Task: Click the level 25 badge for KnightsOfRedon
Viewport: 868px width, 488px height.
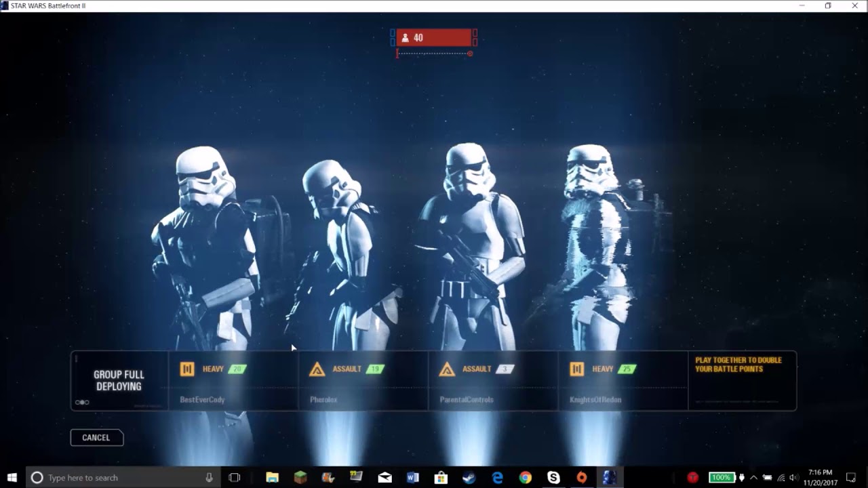Action: click(x=627, y=369)
